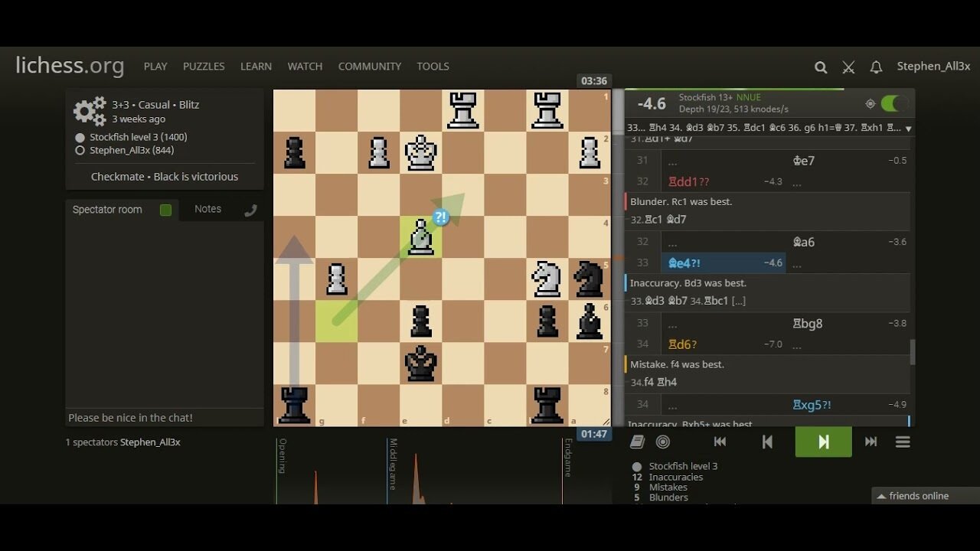Open Stockfish level 3 player link

pyautogui.click(x=138, y=137)
